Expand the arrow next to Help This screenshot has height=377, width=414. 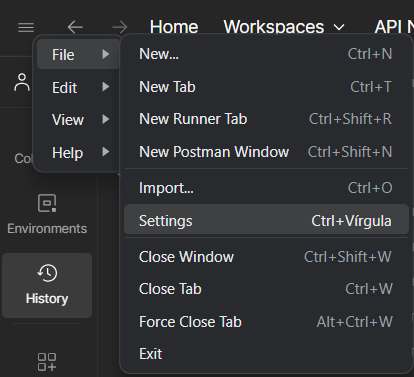[106, 152]
